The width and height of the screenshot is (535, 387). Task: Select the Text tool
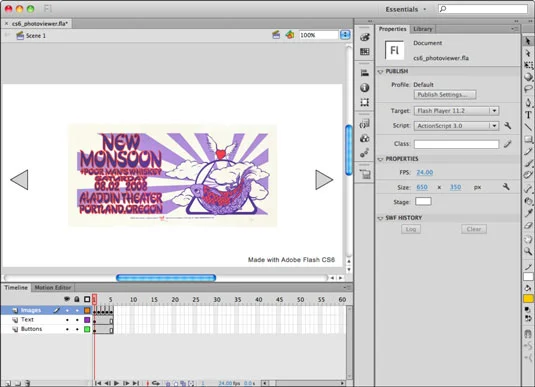tap(528, 115)
